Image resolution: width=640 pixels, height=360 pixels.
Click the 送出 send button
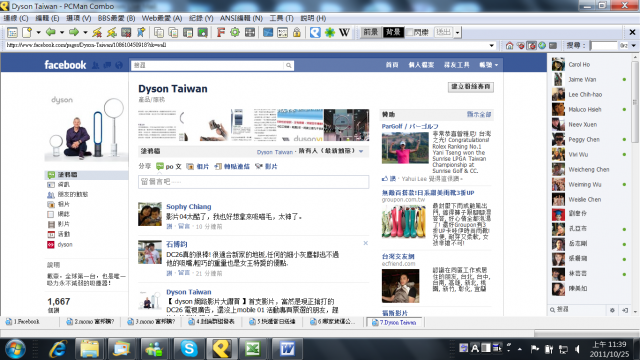[444, 32]
